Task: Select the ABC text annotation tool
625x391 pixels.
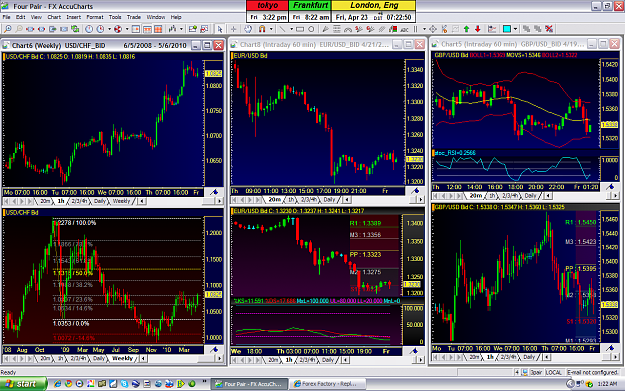Action: tap(404, 29)
